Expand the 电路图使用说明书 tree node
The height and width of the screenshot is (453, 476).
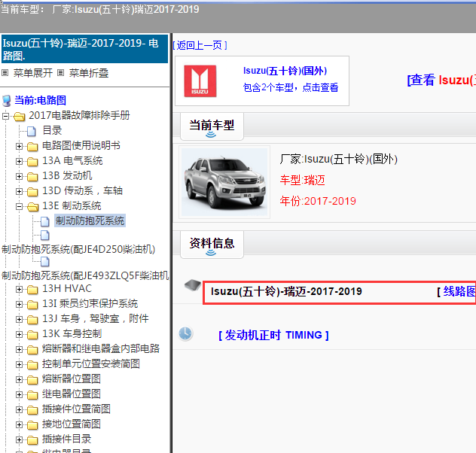click(x=19, y=147)
